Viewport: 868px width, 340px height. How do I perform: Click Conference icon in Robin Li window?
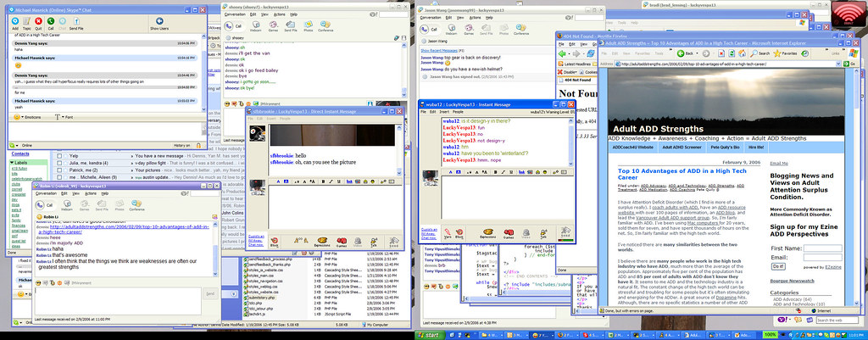click(136, 205)
